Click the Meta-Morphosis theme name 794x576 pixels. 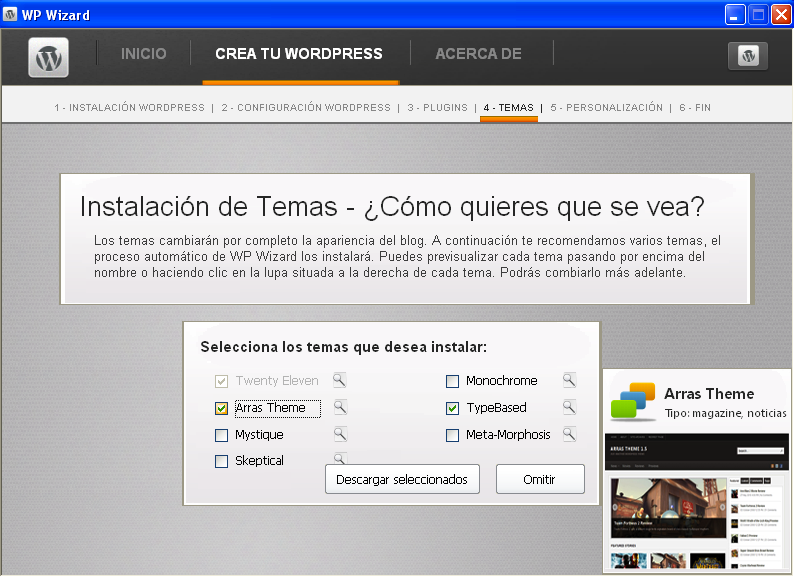[x=508, y=435]
